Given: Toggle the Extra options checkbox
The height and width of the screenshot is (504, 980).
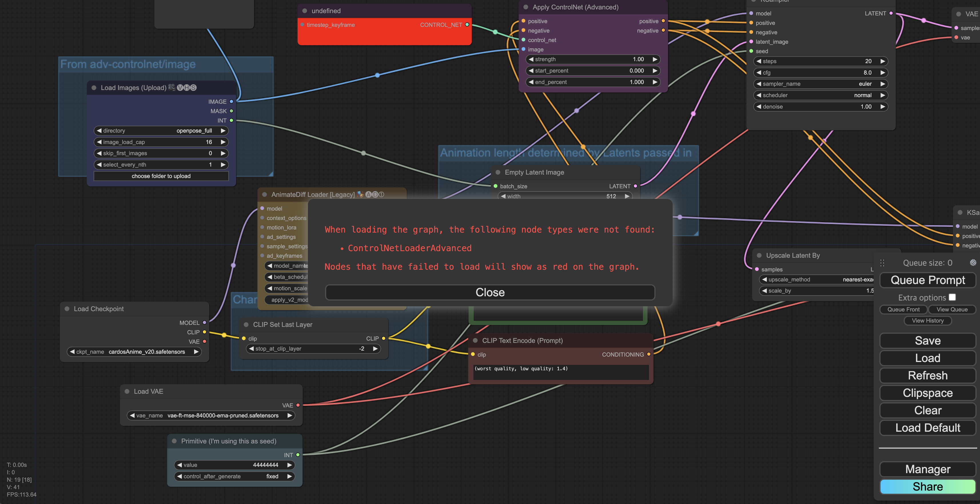Looking at the screenshot, I should pyautogui.click(x=952, y=297).
